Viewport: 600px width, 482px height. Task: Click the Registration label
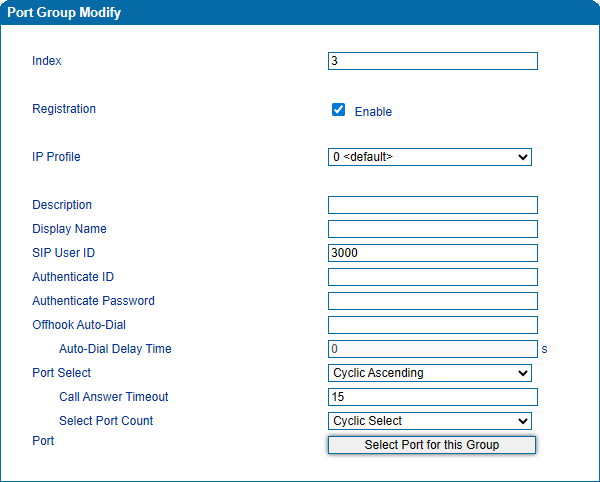[64, 109]
